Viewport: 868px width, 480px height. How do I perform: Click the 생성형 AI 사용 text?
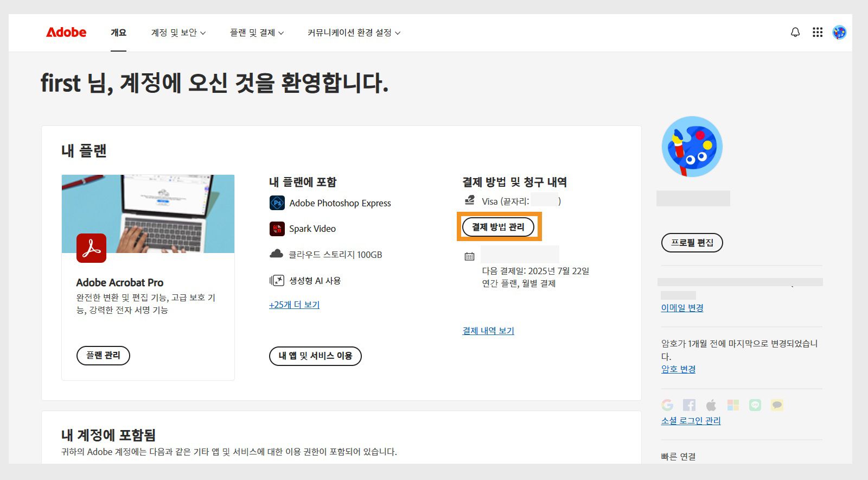click(315, 281)
